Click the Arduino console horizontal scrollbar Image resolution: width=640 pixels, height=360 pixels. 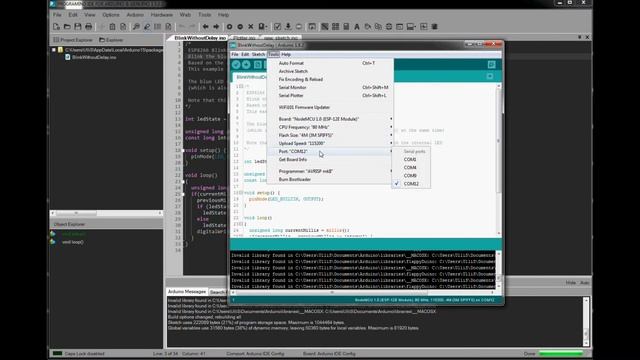tap(363, 292)
